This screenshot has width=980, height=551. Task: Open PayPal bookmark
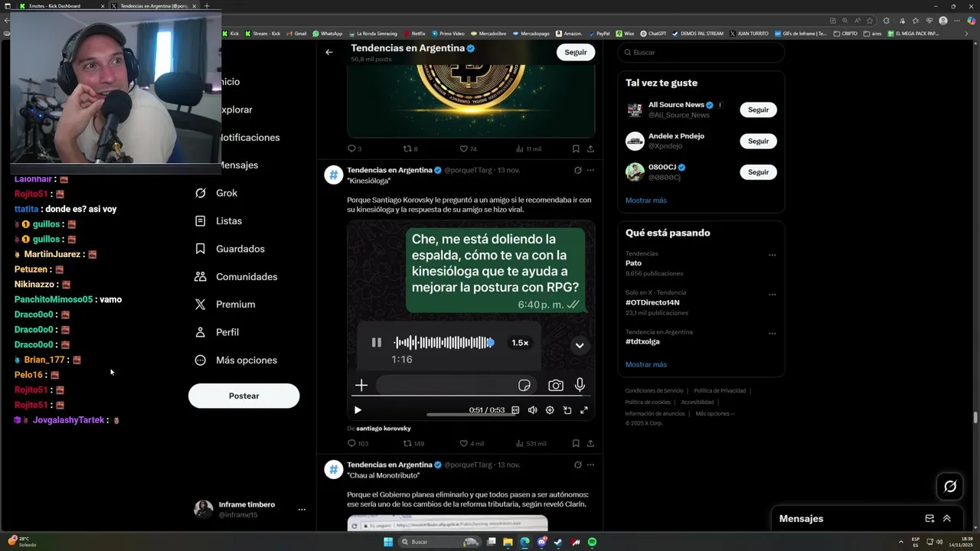pos(599,34)
